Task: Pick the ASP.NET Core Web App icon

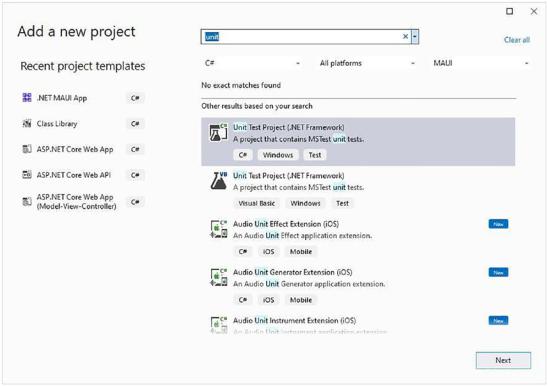Action: (x=27, y=149)
